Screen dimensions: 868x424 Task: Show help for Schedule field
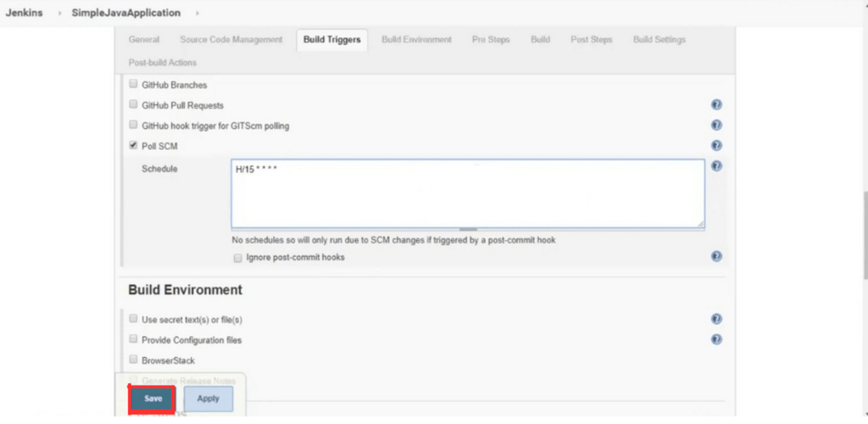pos(716,166)
